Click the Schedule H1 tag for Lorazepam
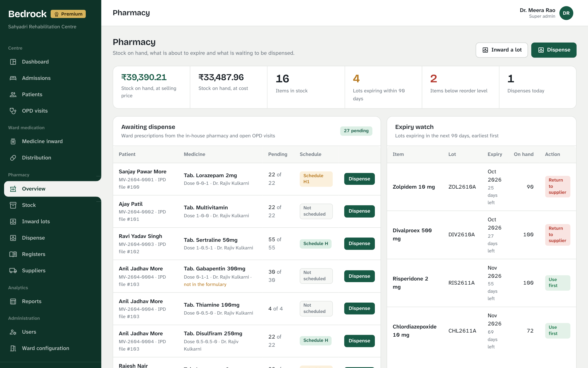This screenshot has height=368, width=588. pyautogui.click(x=316, y=179)
